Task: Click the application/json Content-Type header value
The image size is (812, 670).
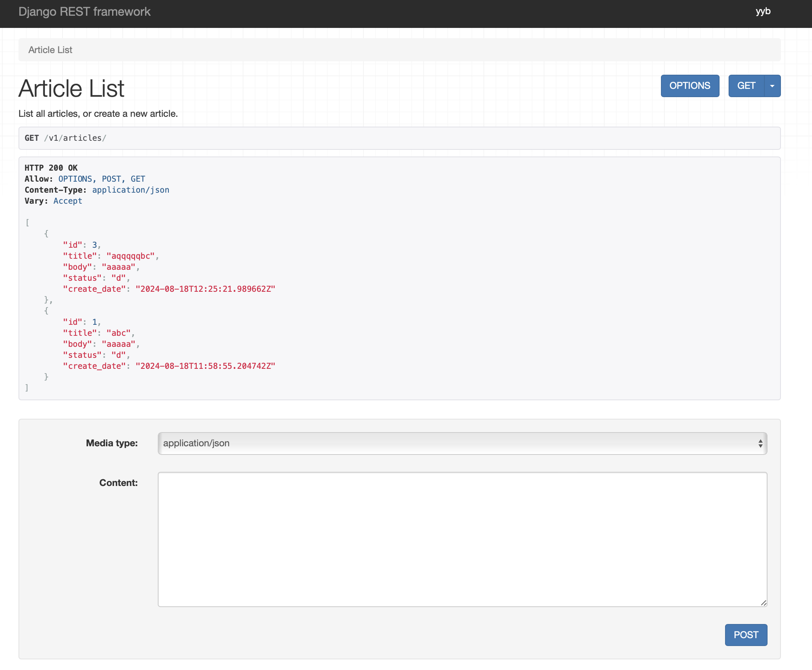Action: pyautogui.click(x=131, y=190)
